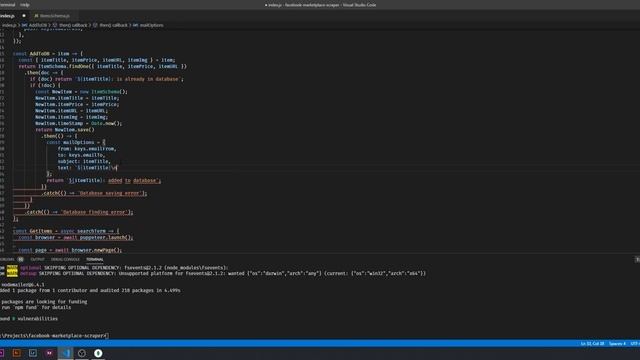Viewport: 640px width, 360px height.
Task: Open the Help menu
Action: (x=24, y=5)
